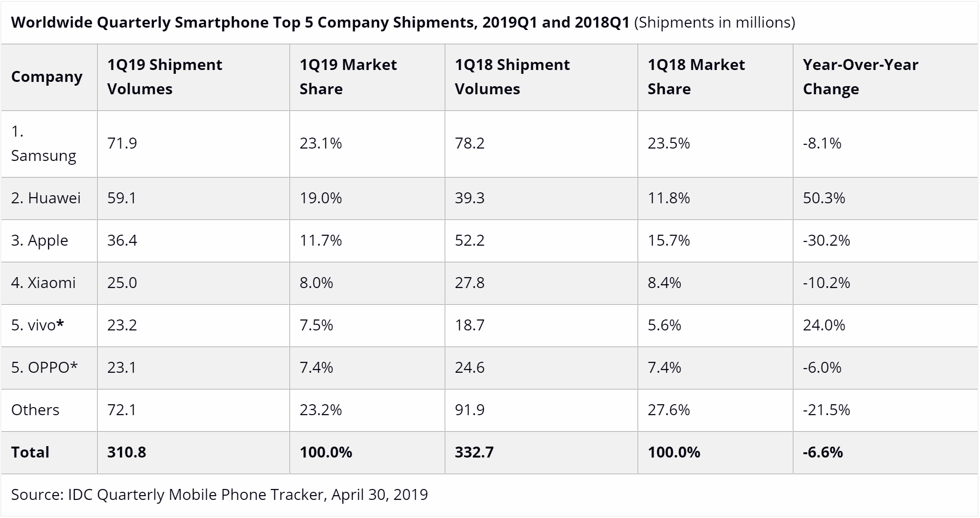Click the IDC source note text
This screenshot has width=980, height=518.
click(x=220, y=495)
